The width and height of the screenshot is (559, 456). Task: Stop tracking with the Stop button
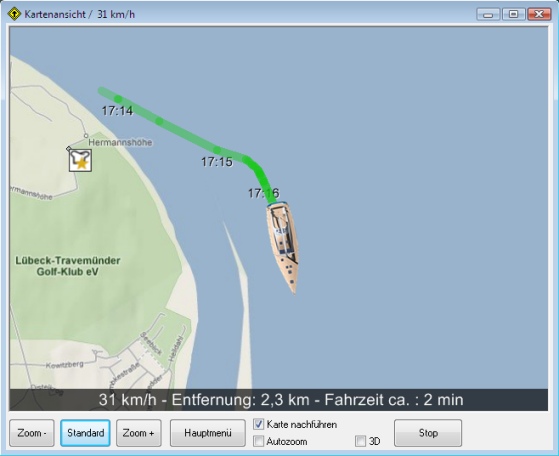click(428, 433)
